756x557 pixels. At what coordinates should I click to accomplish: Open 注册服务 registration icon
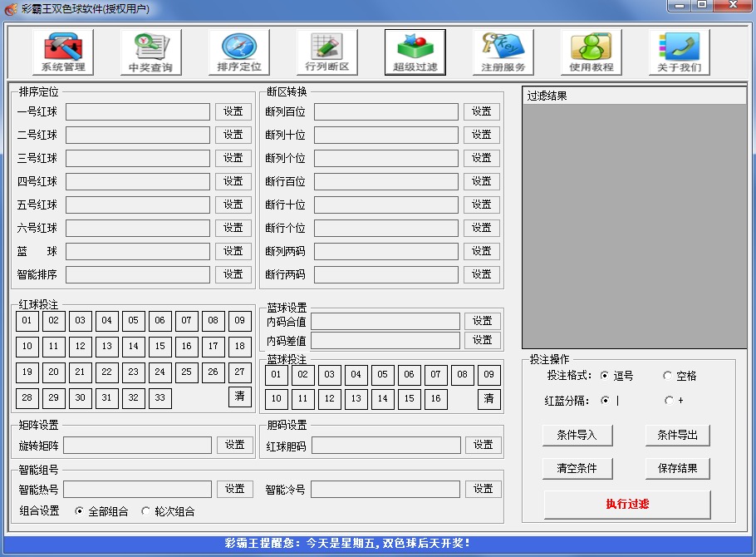point(503,52)
